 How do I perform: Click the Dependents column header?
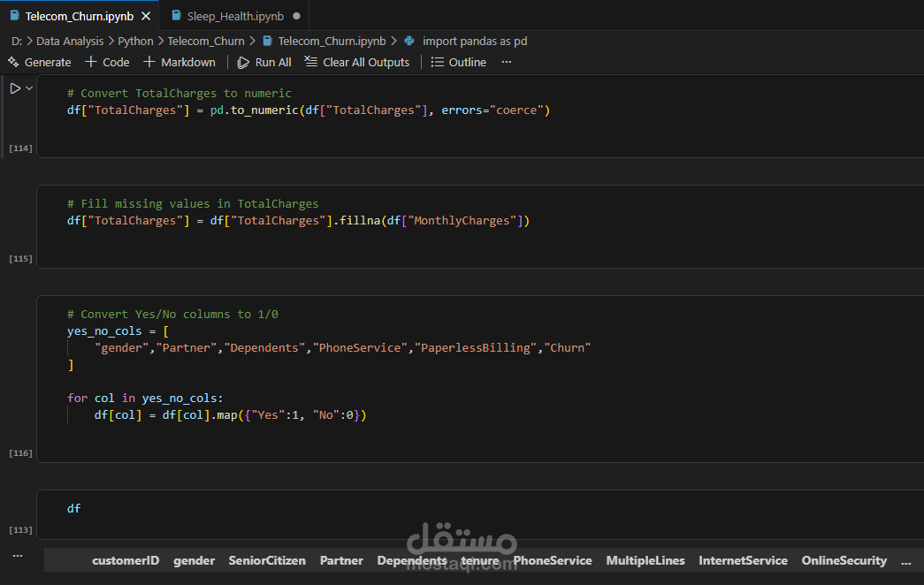tap(412, 560)
